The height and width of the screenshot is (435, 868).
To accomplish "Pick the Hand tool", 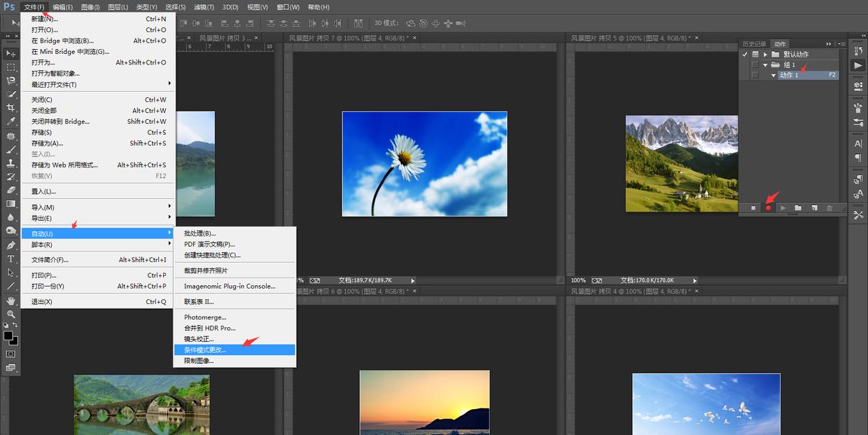I will (x=10, y=301).
